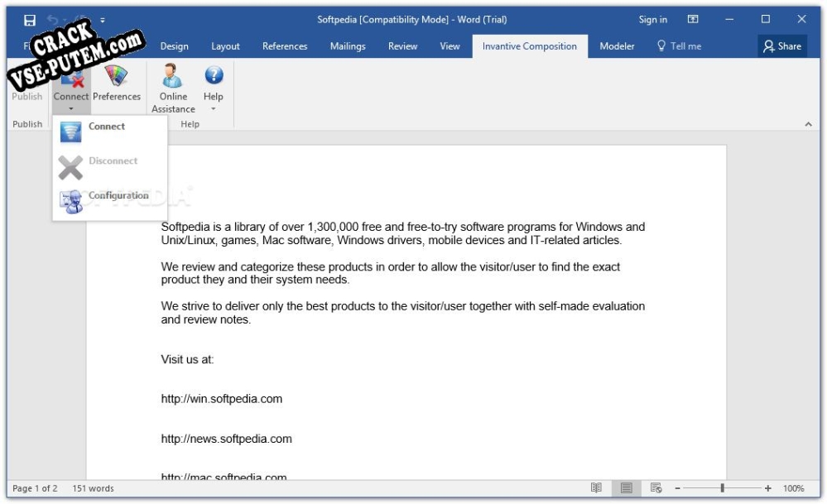
Task: Click the Tell me search field
Action: click(x=680, y=46)
